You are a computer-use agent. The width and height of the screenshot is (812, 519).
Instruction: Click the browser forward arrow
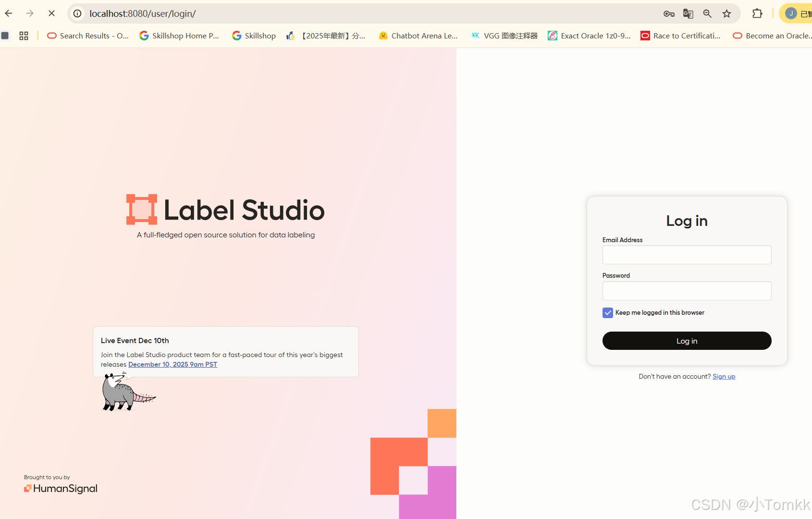pos(30,13)
